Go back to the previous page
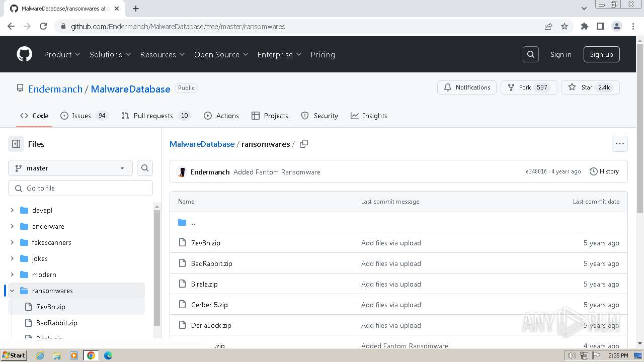 [x=11, y=26]
